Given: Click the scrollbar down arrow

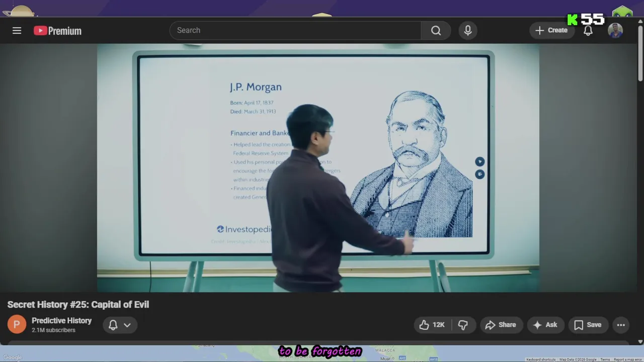Looking at the screenshot, I should click(640, 341).
